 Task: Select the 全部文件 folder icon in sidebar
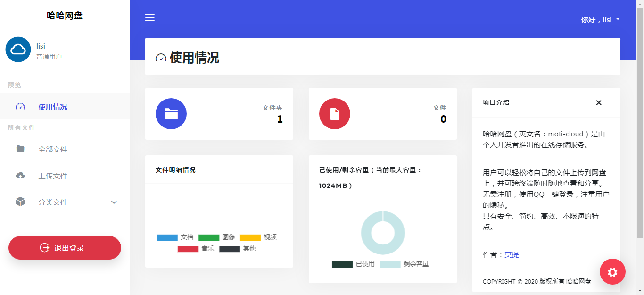20,149
